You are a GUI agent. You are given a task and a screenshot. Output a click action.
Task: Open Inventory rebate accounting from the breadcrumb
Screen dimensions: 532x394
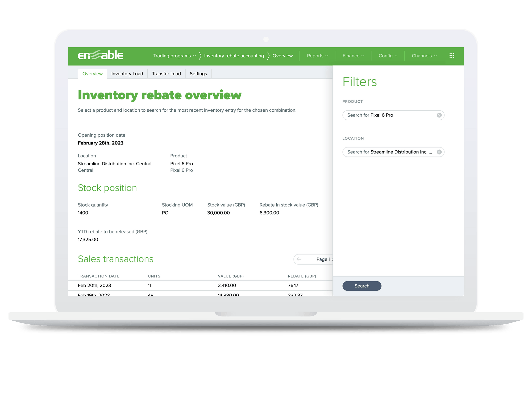(234, 56)
